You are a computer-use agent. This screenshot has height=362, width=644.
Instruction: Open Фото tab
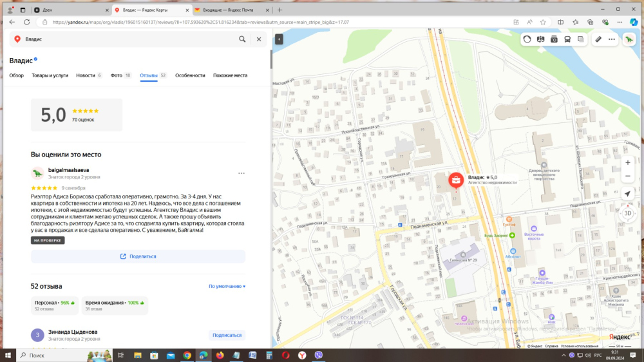click(x=121, y=75)
